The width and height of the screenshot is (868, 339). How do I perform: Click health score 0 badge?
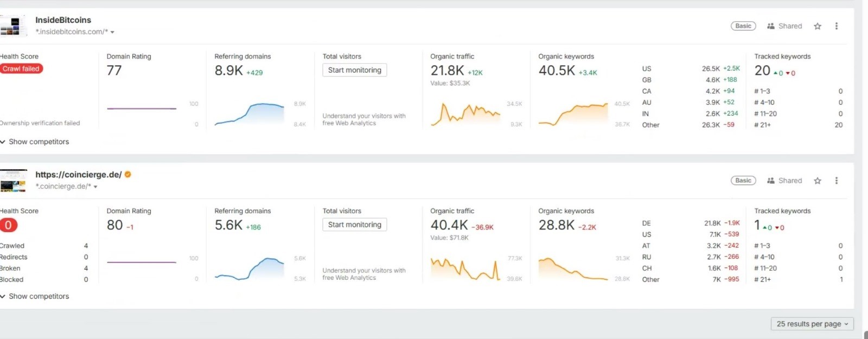8,225
